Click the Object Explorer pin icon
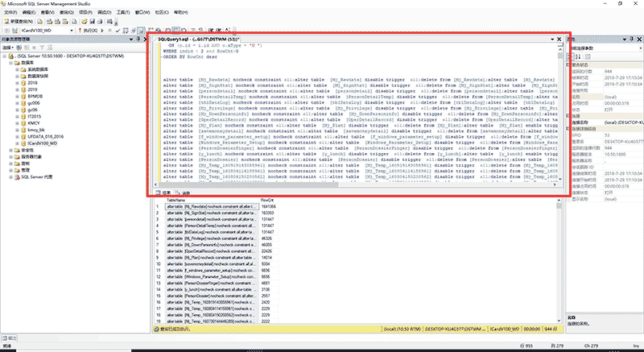Image resolution: width=644 pixels, height=352 pixels. [138, 39]
